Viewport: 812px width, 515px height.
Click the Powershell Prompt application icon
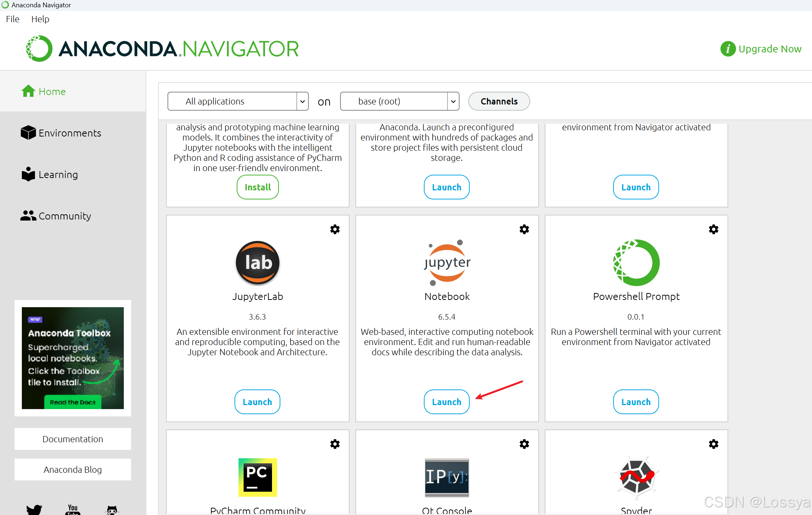637,261
